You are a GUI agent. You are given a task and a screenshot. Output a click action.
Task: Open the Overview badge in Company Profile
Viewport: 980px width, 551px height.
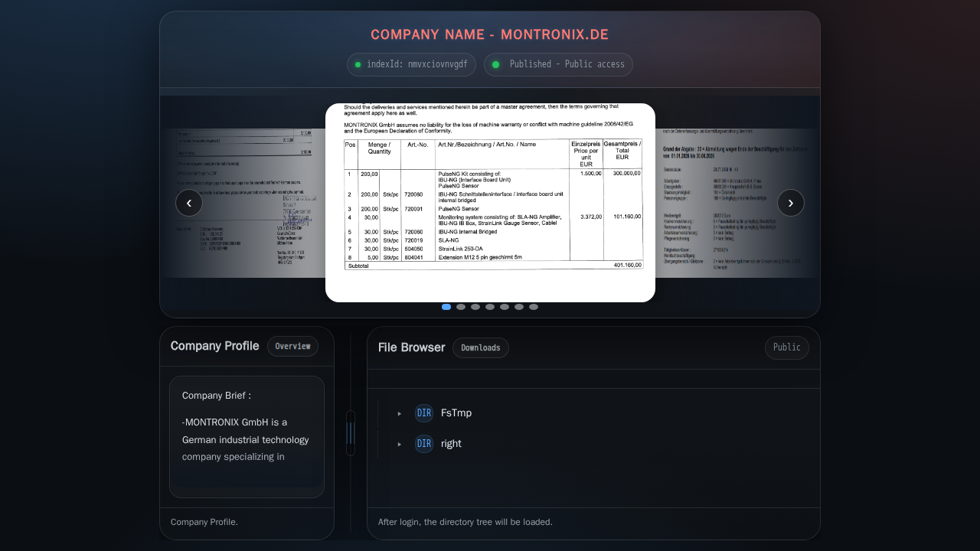point(292,347)
